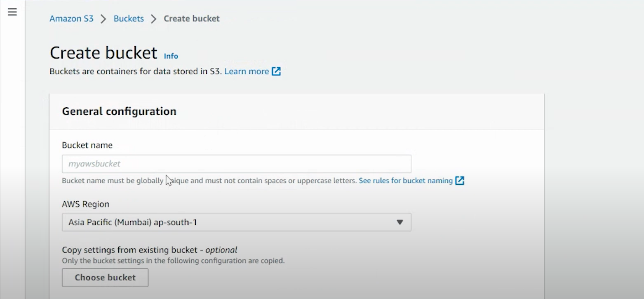Click 'Buckets are containers' description text
This screenshot has height=299, width=644.
(x=136, y=71)
